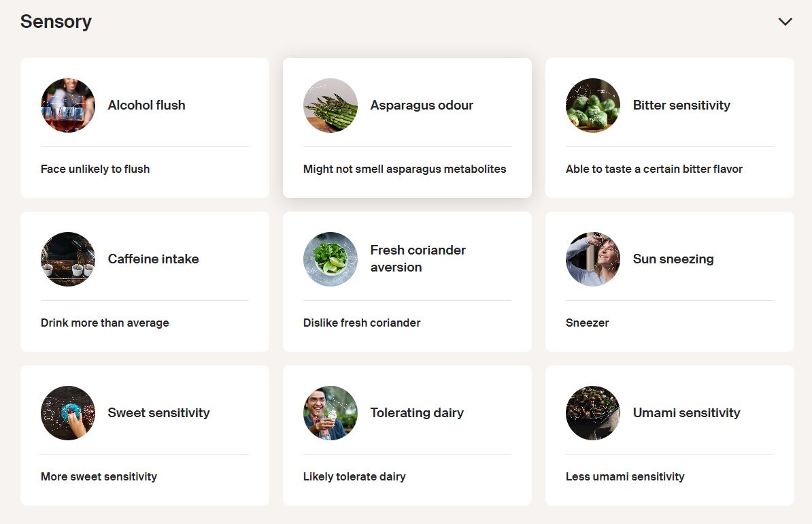Open the Caffeine intake report title

pyautogui.click(x=153, y=259)
